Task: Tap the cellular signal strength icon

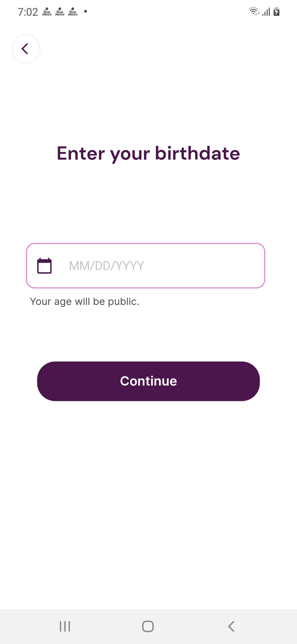Action: pyautogui.click(x=266, y=12)
